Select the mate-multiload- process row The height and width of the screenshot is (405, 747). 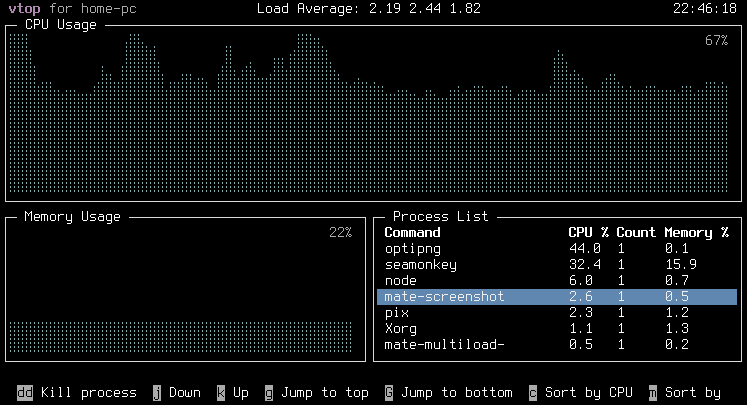coord(557,344)
